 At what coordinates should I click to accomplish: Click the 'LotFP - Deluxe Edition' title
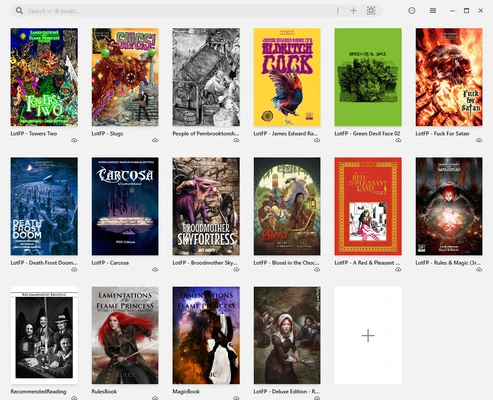(286, 392)
